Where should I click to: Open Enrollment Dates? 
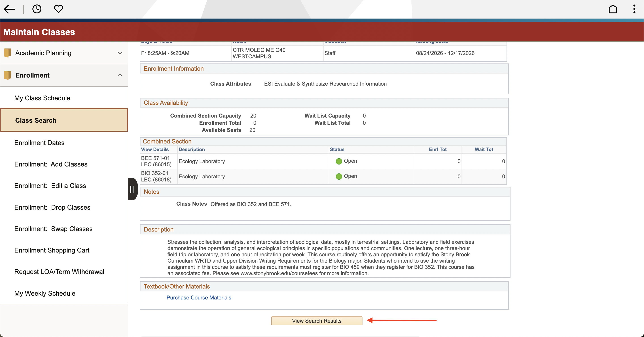(39, 143)
